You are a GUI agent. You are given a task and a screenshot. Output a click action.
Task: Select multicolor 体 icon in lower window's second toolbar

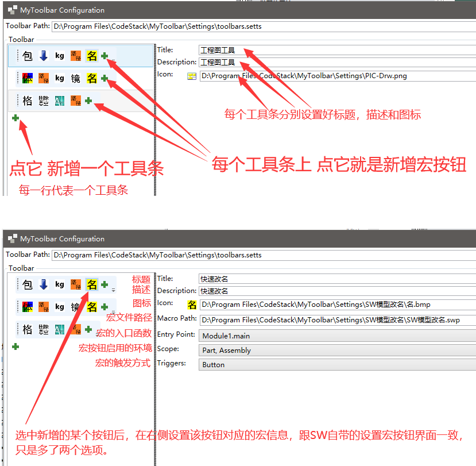point(28,307)
